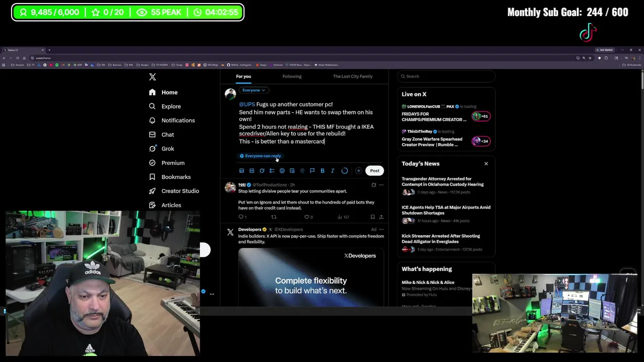The height and width of the screenshot is (362, 644).
Task: Open the X Developers ad image
Action: coord(311,277)
